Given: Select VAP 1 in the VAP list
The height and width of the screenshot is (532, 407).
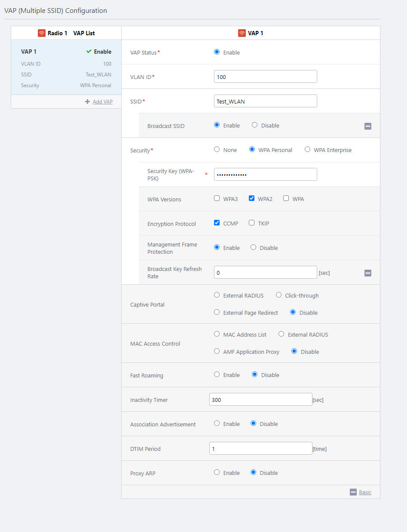Looking at the screenshot, I should point(66,68).
